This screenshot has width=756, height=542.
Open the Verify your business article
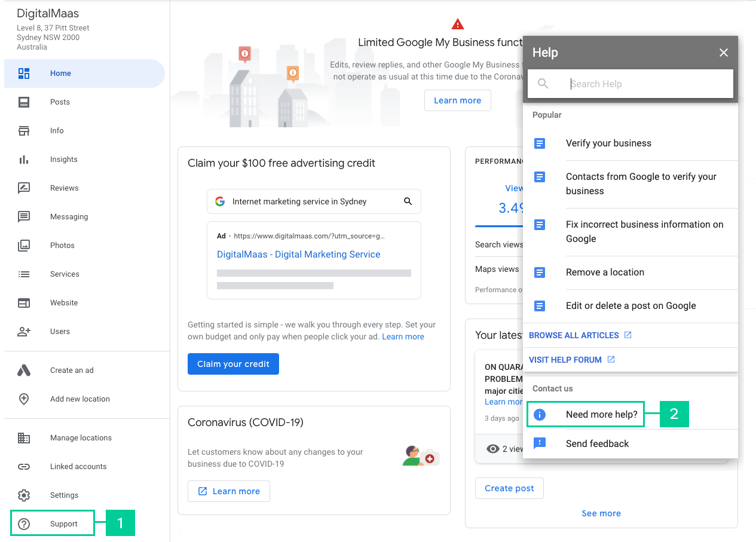(x=630, y=143)
